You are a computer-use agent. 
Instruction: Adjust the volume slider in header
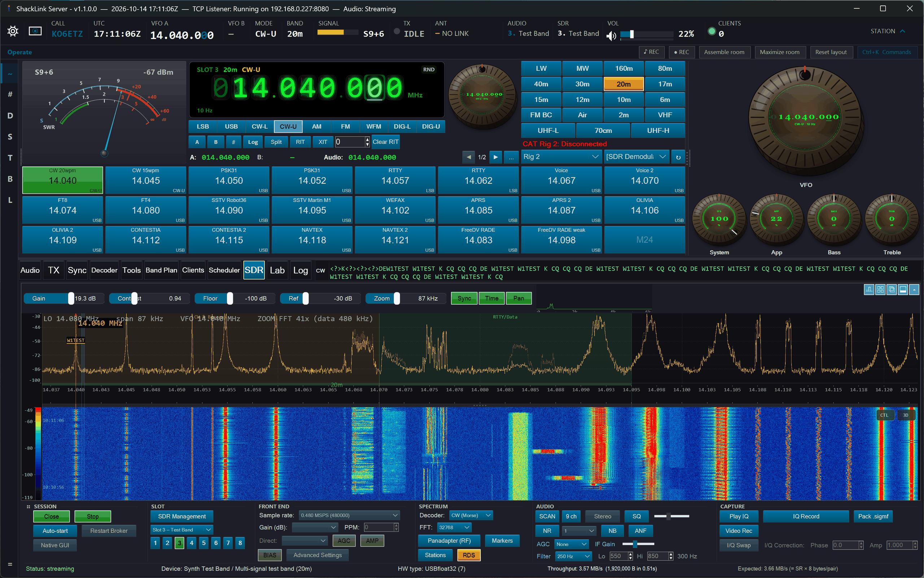click(646, 34)
